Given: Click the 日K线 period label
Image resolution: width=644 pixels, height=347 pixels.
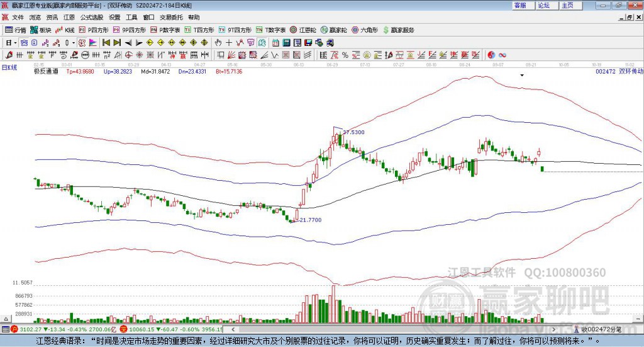Looking at the screenshot, I should point(9,67).
